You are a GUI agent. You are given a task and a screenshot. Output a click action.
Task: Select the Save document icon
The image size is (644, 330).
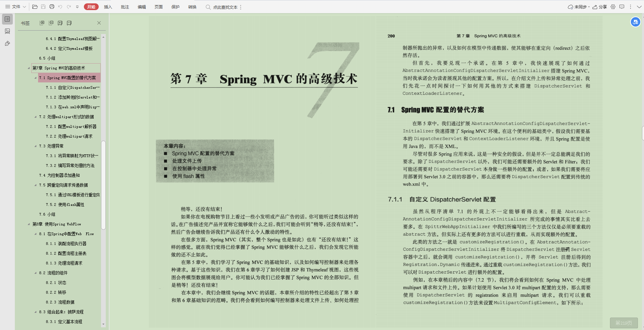point(43,6)
